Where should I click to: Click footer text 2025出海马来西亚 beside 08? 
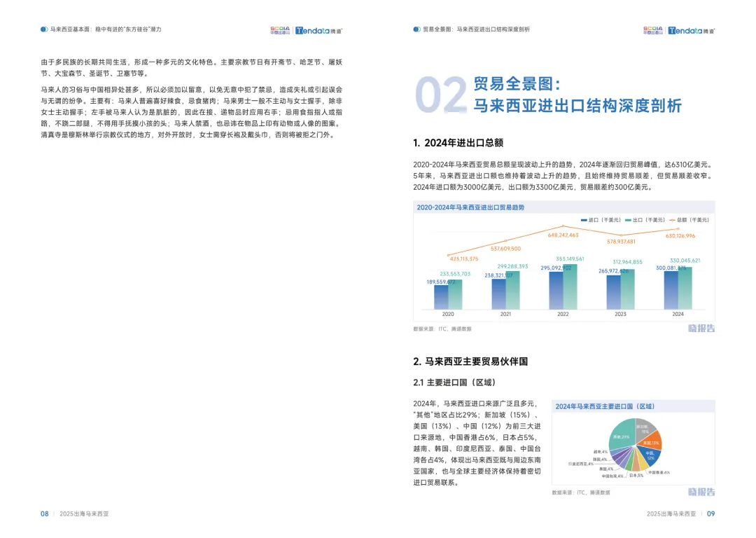tap(84, 514)
